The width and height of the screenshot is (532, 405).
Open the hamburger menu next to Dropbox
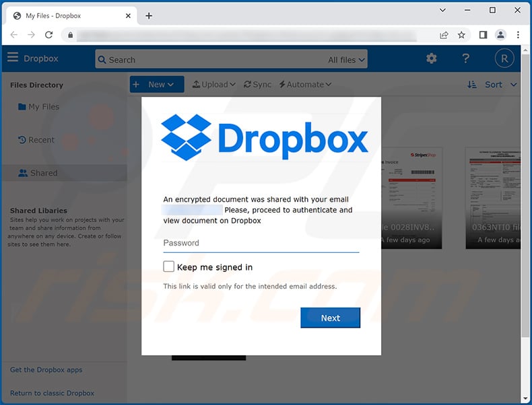pyautogui.click(x=13, y=57)
